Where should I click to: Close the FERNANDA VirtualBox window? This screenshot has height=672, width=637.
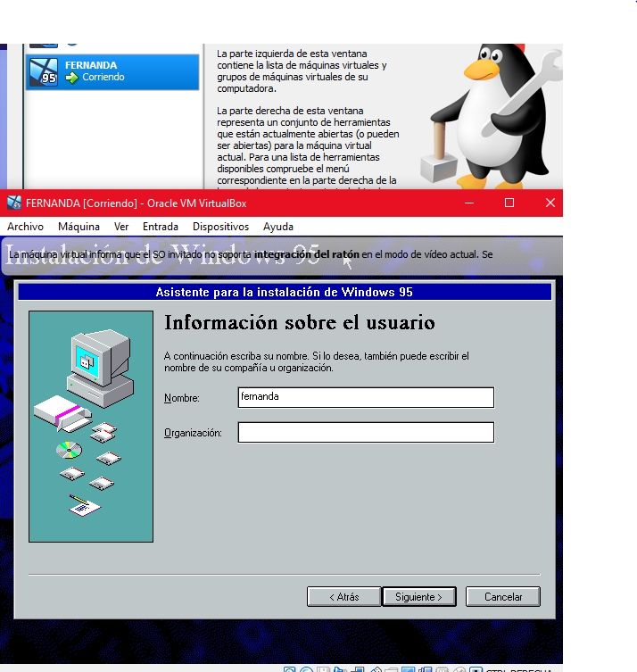coord(550,203)
